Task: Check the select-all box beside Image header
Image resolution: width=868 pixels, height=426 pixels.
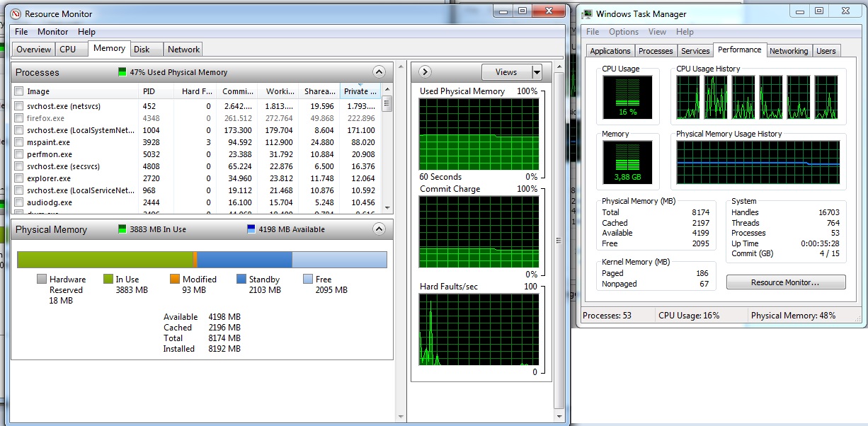Action: 19,91
